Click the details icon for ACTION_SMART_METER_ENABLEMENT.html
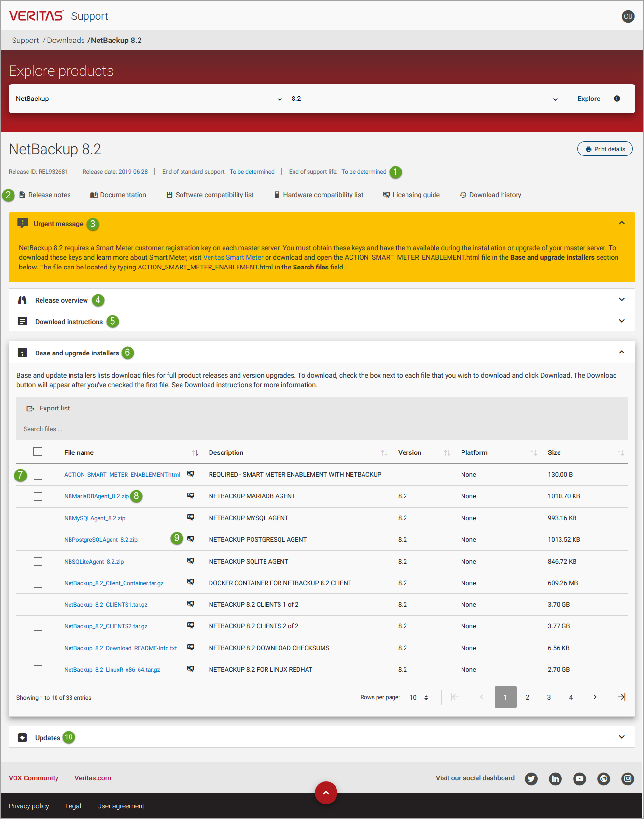644x819 pixels. pos(191,474)
